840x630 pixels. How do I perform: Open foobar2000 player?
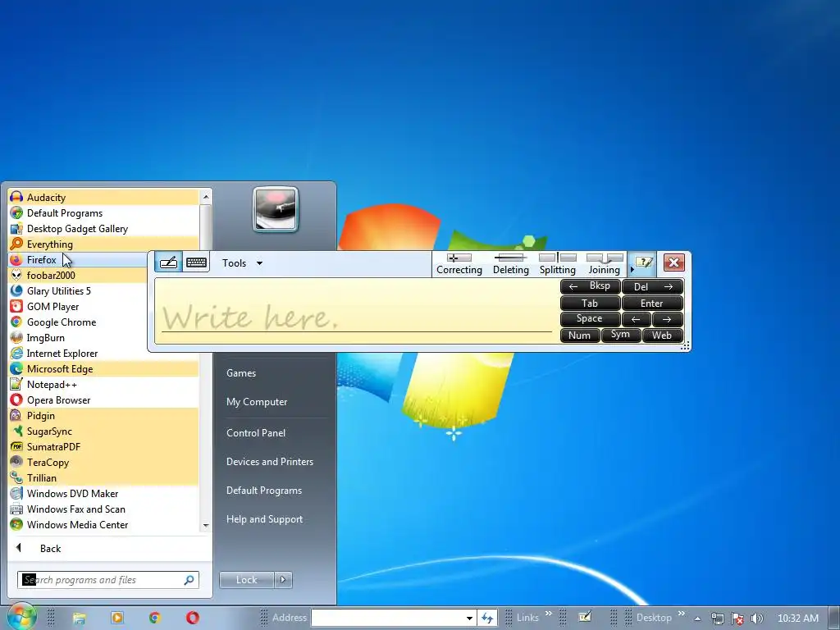click(78, 276)
